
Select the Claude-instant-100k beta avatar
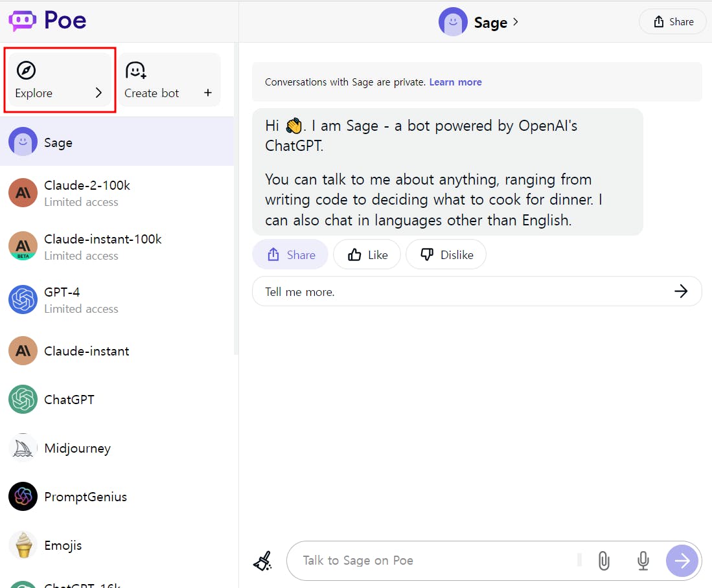[23, 246]
